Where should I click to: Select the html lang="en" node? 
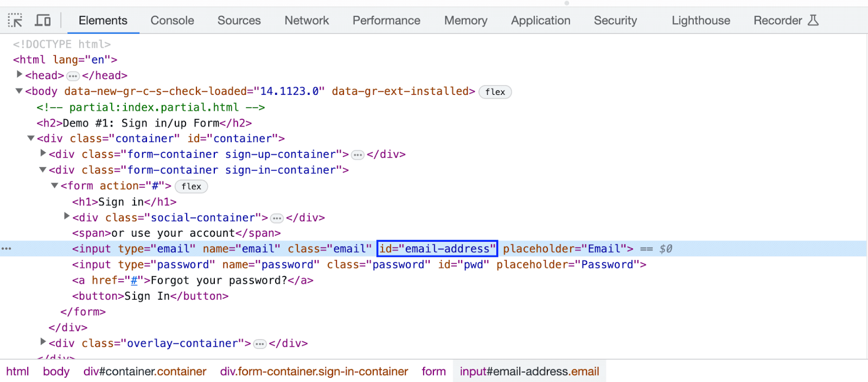tap(65, 60)
